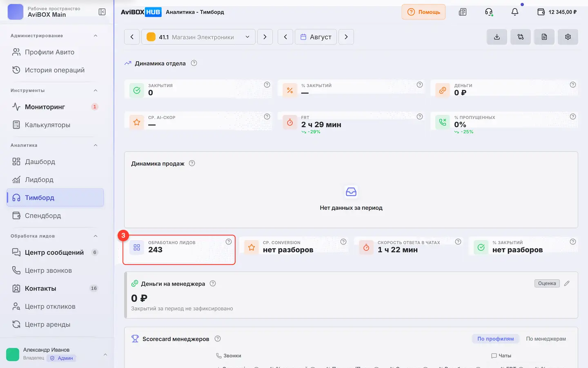This screenshot has height=368, width=588.
Task: Open Центр сообщений
Action: coord(55,252)
